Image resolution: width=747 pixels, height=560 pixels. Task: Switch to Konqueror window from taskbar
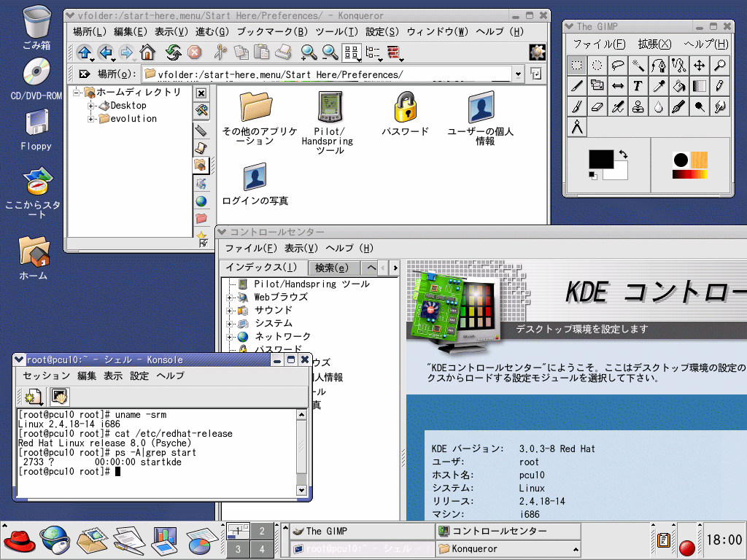(508, 548)
